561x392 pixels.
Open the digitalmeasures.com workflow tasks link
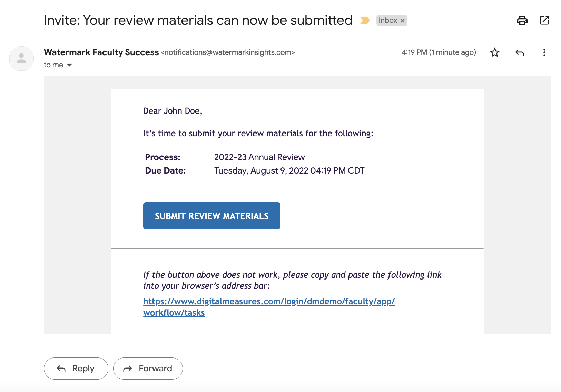(269, 307)
